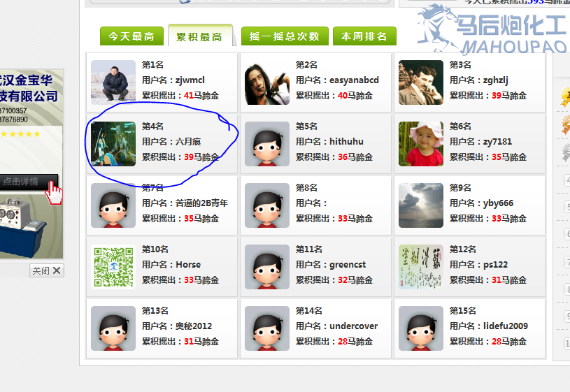570x392 pixels.
Task: Open zjwmcl's avatar photo in rank 1
Action: pos(113,82)
